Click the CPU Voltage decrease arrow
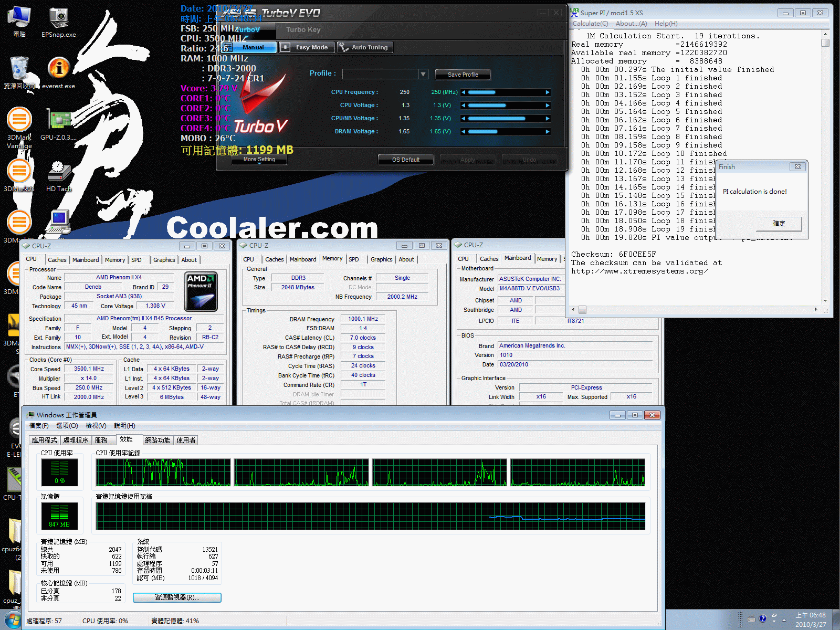This screenshot has width=840, height=630. (x=463, y=106)
